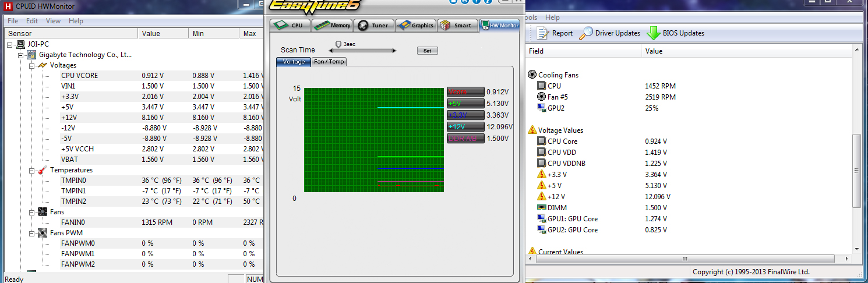Click the Gigabyte motherboard icon
Screen dimensions: 868x283
[x=31, y=55]
